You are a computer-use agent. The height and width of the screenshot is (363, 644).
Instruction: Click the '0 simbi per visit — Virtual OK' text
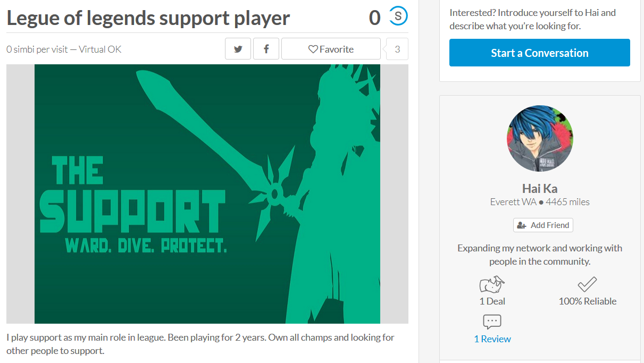(64, 49)
